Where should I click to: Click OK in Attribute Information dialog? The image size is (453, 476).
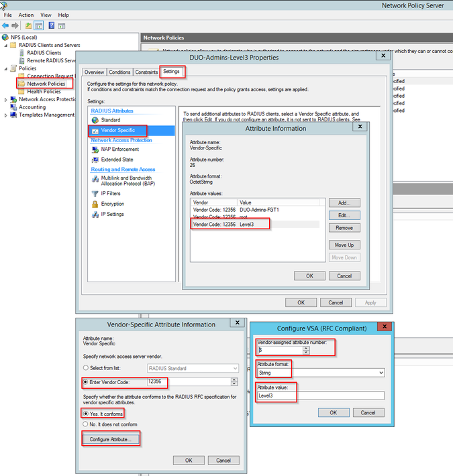[309, 276]
